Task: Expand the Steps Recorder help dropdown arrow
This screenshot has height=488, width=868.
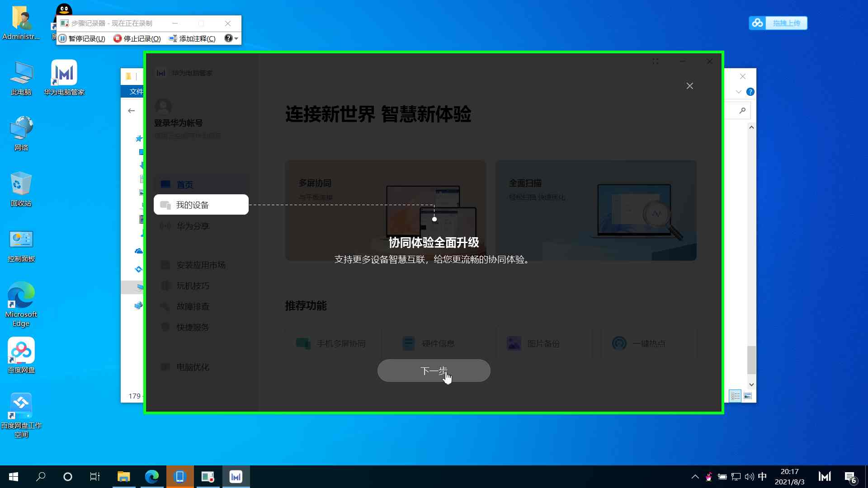Action: tap(236, 38)
